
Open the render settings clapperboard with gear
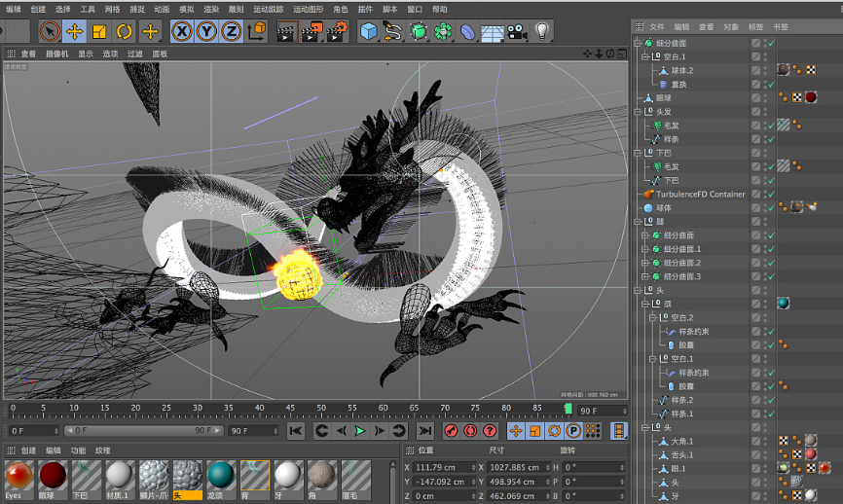pos(337,31)
